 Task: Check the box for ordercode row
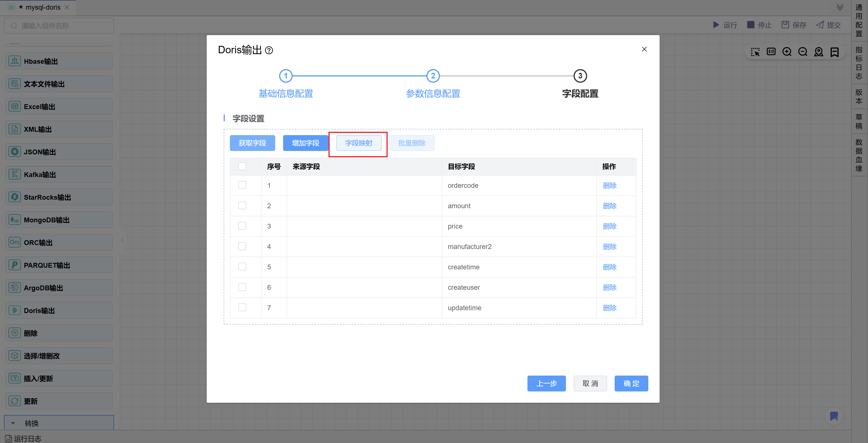242,185
